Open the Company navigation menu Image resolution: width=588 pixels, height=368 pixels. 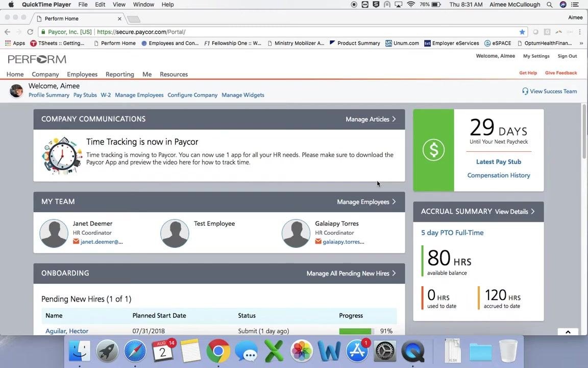click(45, 74)
